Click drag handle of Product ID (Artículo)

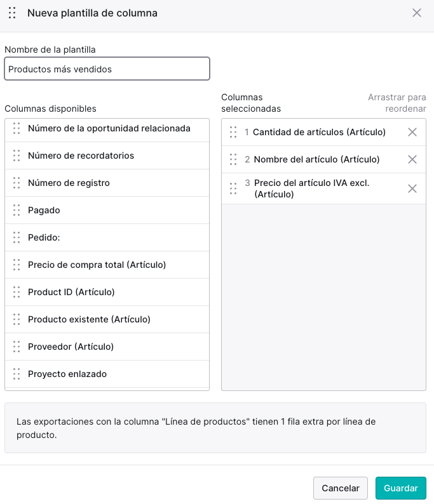click(x=17, y=292)
